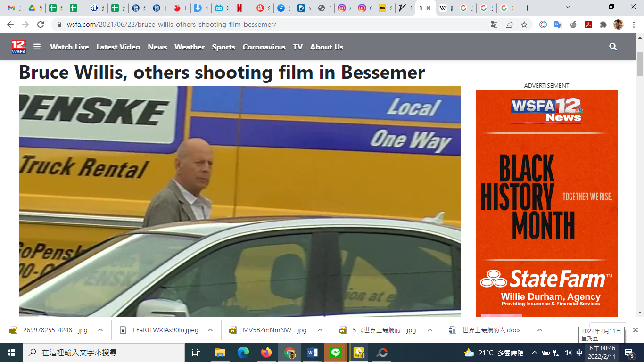Click the translate icon in the address bar
644x362 pixels.
coord(494,25)
